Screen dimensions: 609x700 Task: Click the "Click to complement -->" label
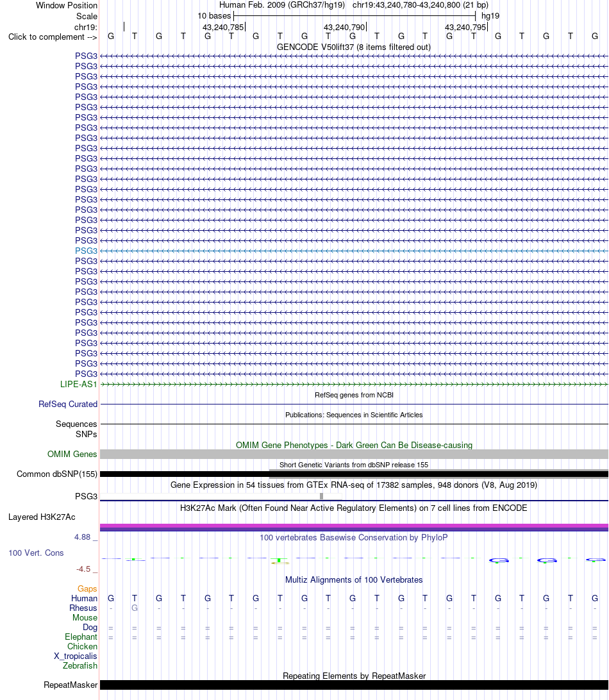[x=53, y=37]
